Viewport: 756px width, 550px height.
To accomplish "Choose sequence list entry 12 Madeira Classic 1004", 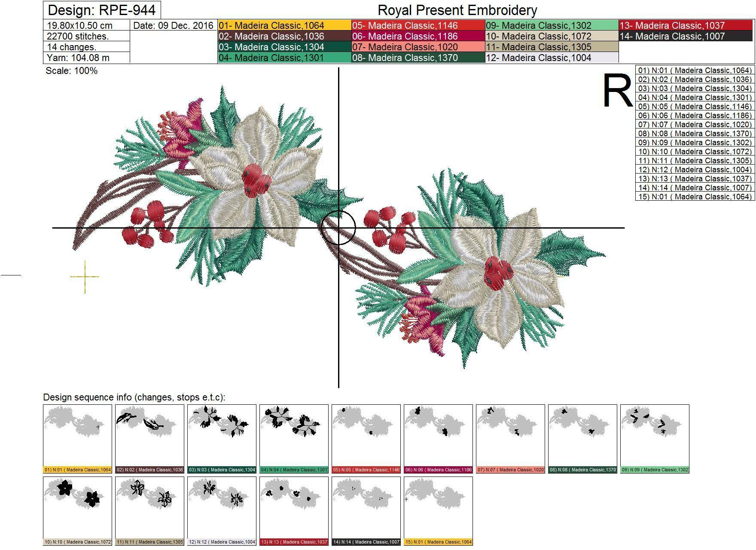I will [695, 170].
